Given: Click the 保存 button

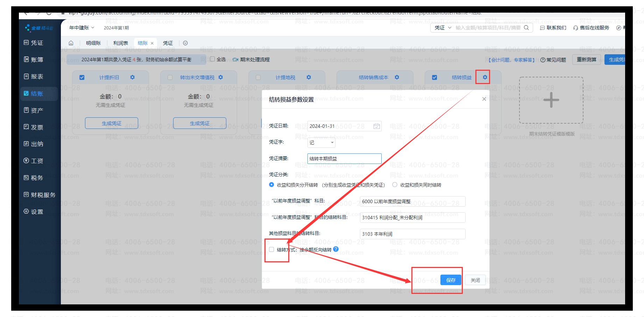Looking at the screenshot, I should (x=451, y=280).
